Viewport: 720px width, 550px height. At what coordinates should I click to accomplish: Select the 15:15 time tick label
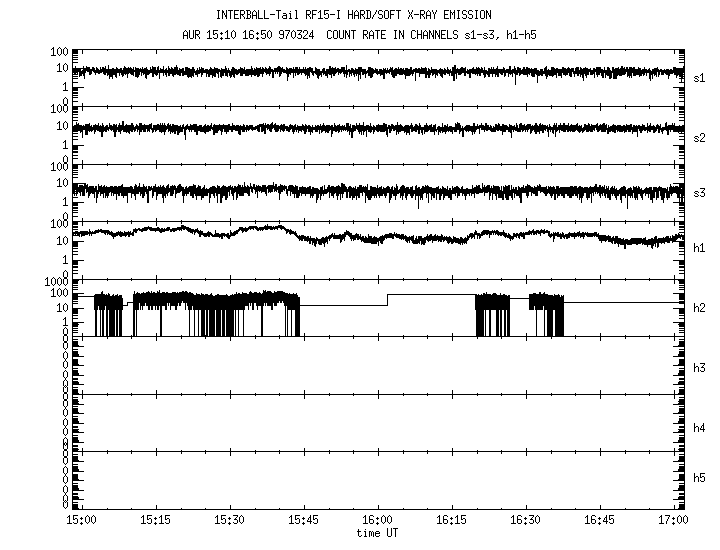155,521
